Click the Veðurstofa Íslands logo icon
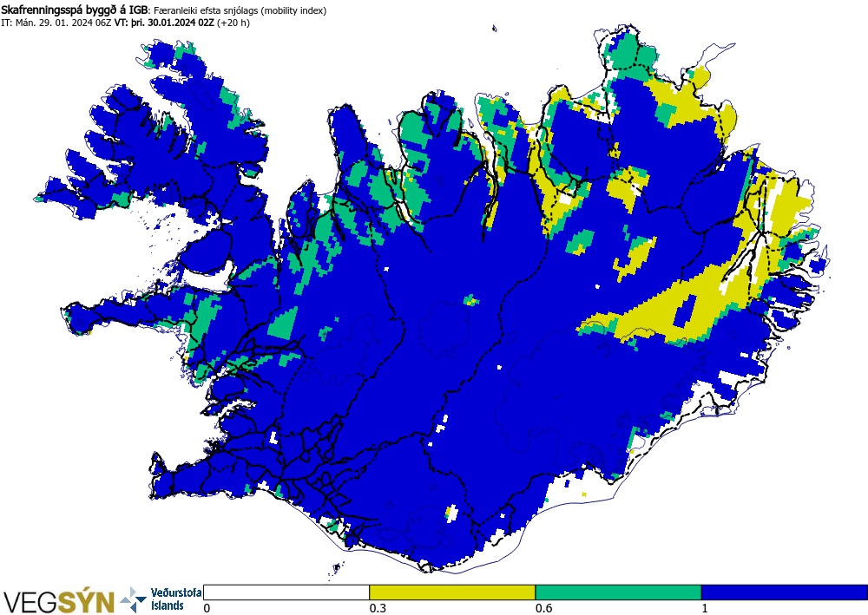This screenshot has width=868, height=615. click(x=134, y=599)
